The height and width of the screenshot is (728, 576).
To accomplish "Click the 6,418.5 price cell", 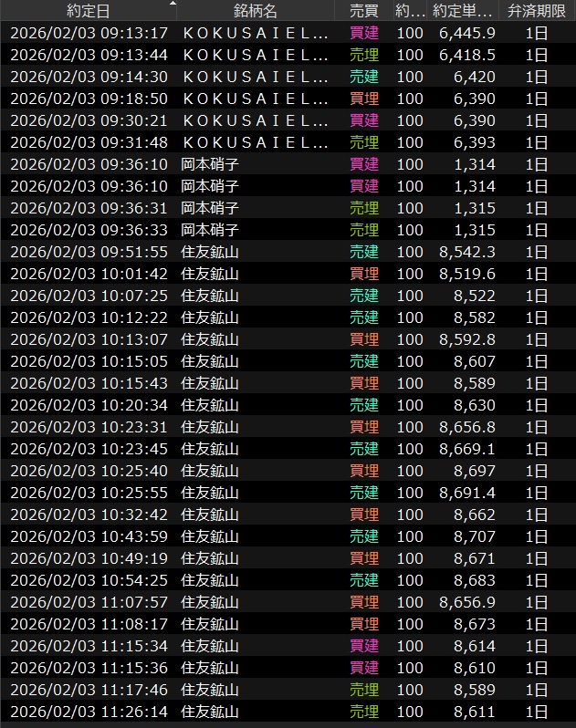I will (466, 55).
